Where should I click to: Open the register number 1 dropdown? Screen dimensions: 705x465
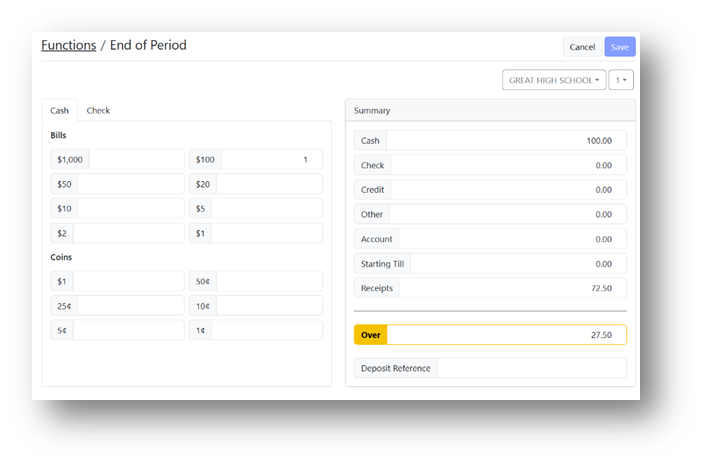coord(621,80)
